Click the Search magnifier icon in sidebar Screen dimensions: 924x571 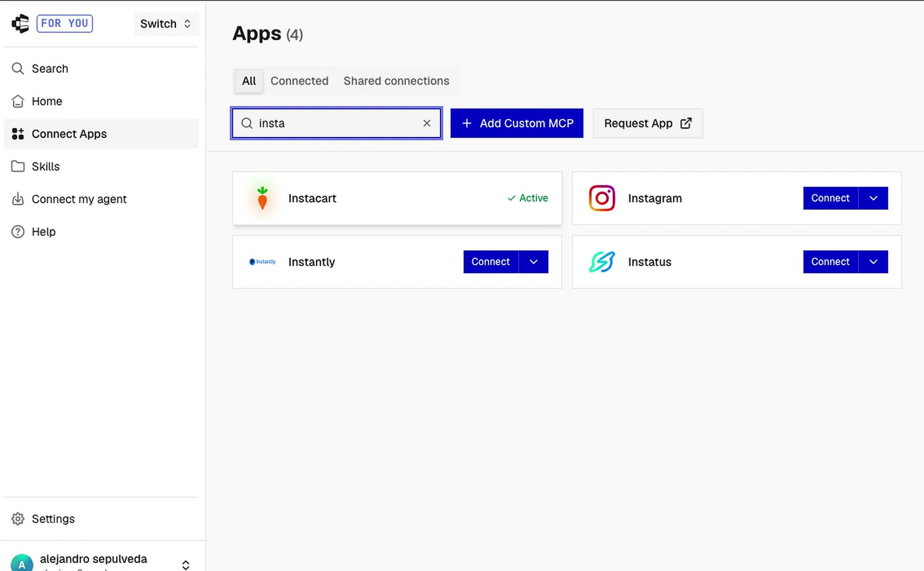pyautogui.click(x=18, y=69)
